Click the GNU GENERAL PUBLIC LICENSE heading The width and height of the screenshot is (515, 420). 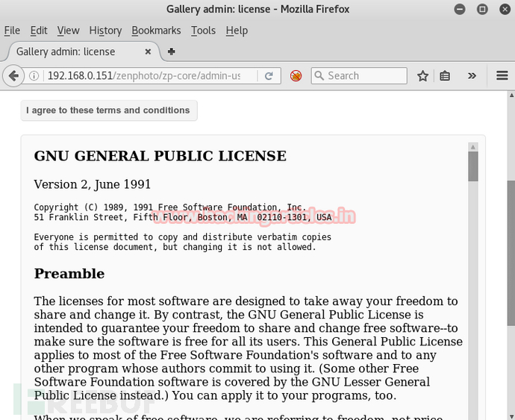tap(160, 156)
